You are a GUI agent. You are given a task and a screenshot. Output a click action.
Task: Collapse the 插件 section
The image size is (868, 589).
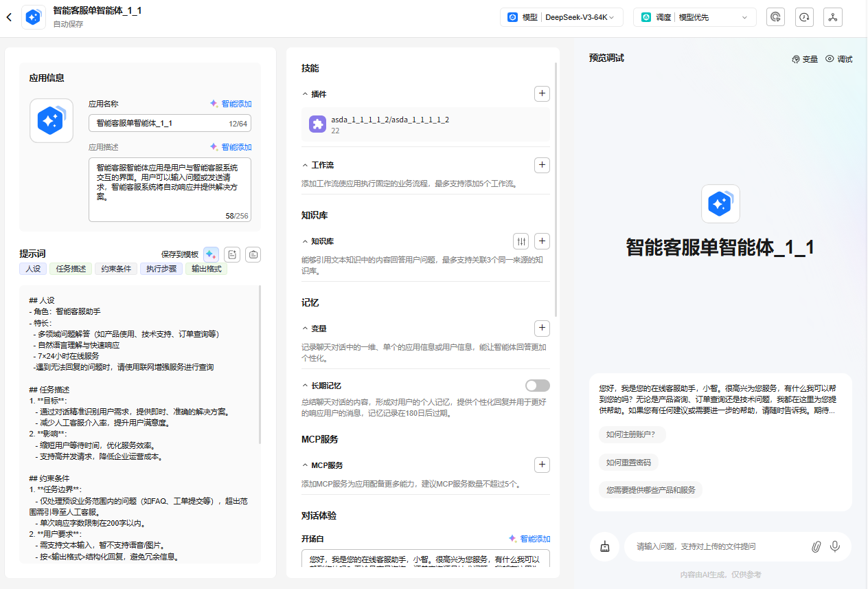305,93
